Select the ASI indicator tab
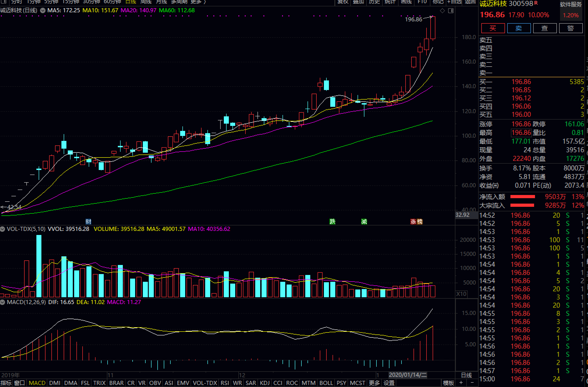 169,383
